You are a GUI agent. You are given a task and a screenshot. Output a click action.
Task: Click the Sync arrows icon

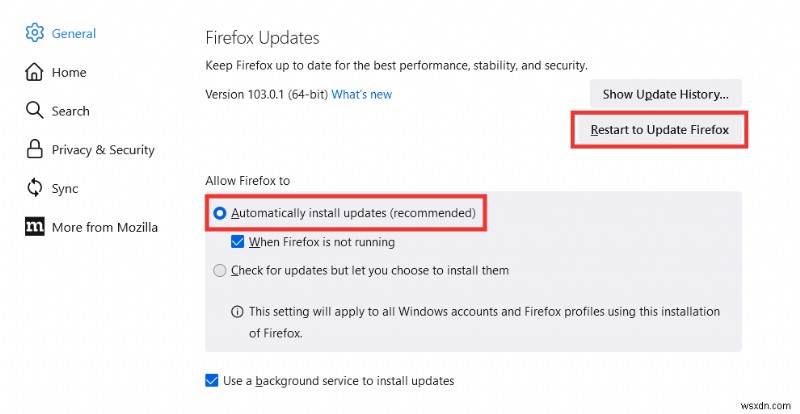(34, 188)
